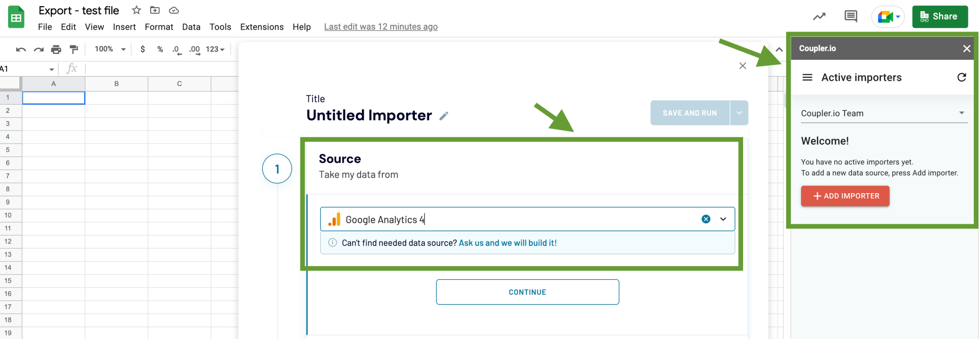
Task: Expand the Coupler.io Team dropdown
Action: (x=962, y=113)
